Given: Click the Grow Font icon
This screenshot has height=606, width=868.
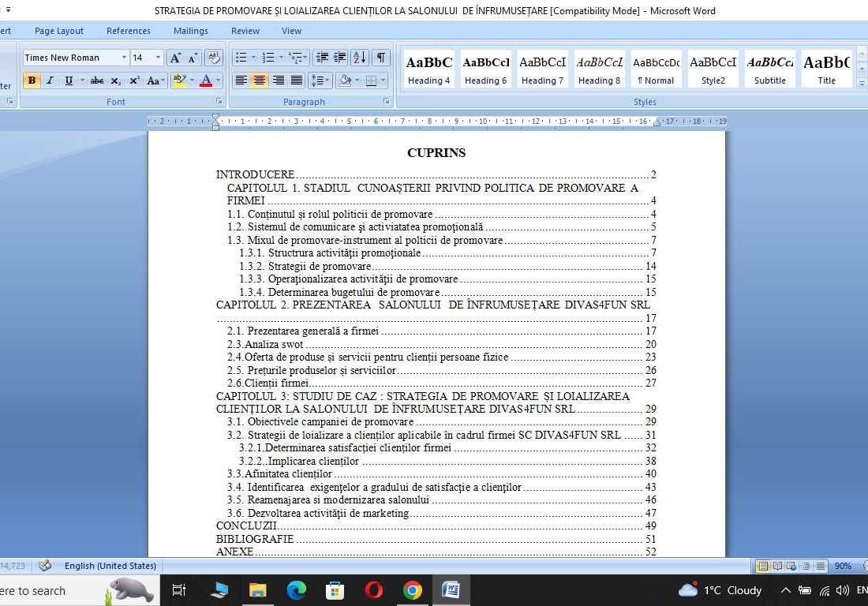Looking at the screenshot, I should [175, 57].
